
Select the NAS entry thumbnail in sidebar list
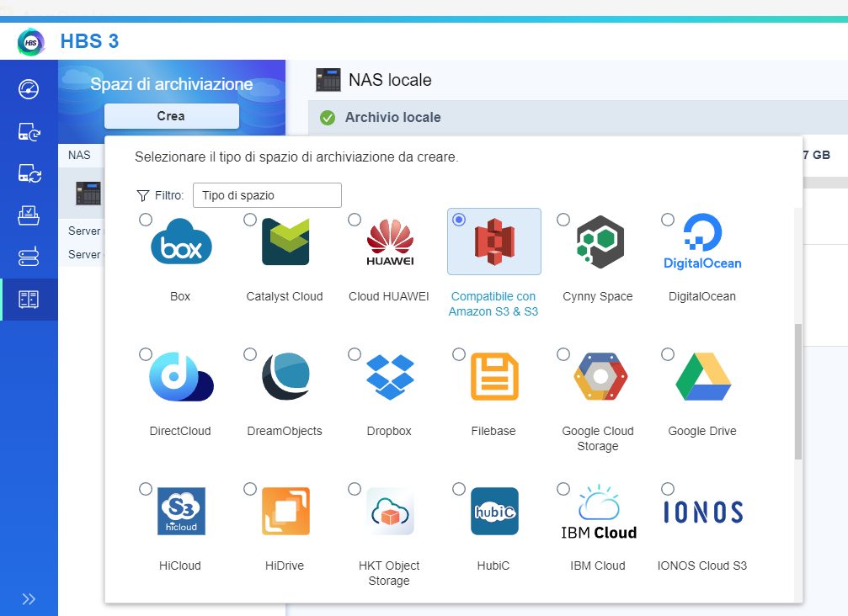88,194
